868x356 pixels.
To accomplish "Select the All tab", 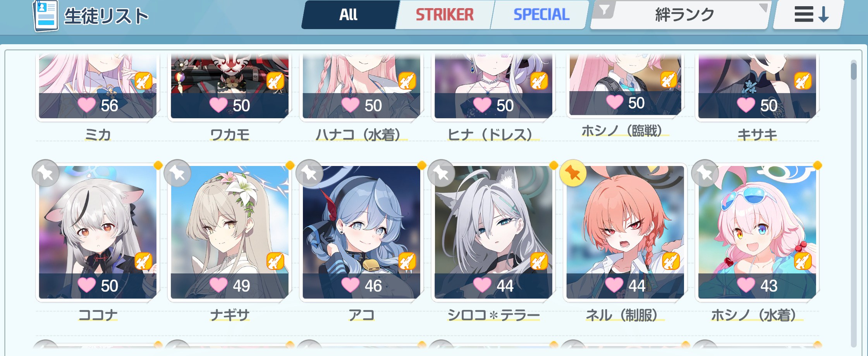I will click(349, 15).
